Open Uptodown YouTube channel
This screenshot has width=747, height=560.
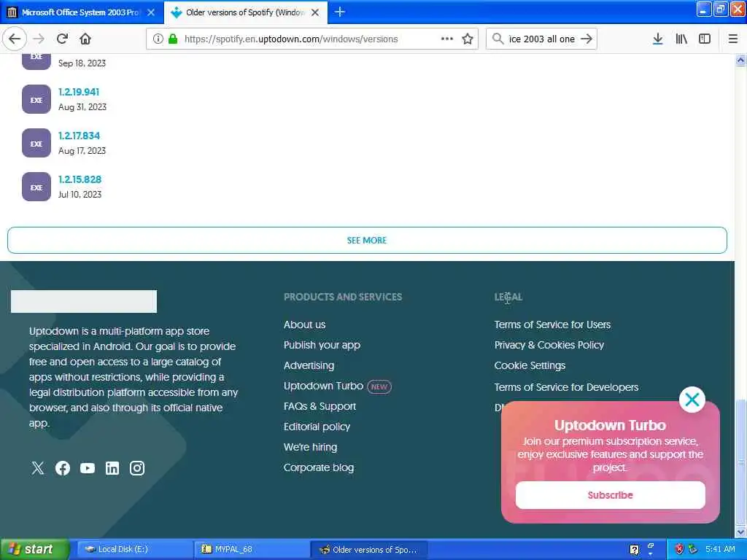tap(88, 468)
